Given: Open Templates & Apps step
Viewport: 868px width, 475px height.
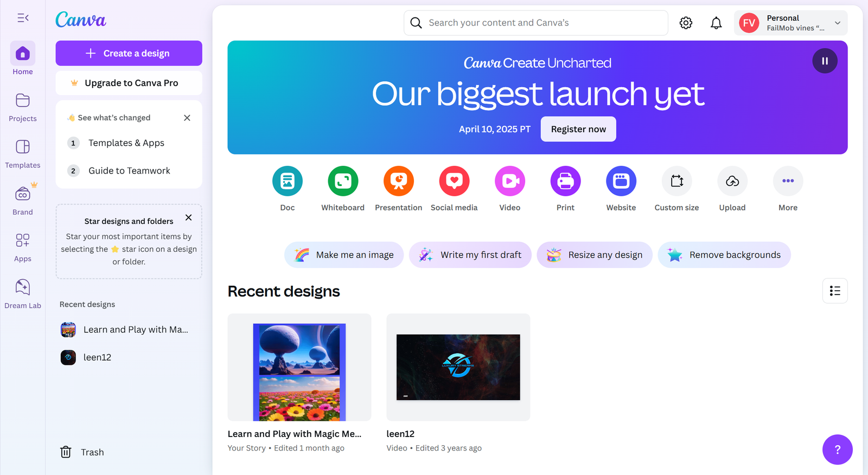Looking at the screenshot, I should (x=129, y=143).
